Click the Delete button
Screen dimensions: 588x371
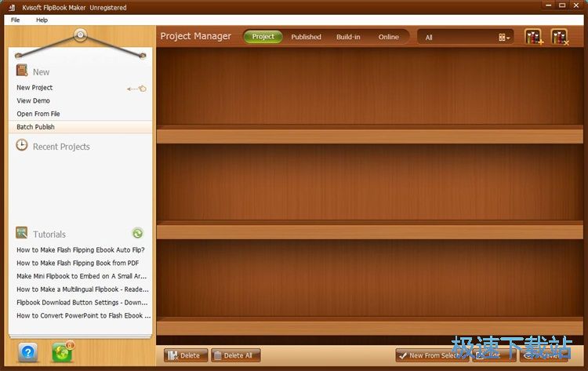coord(186,355)
